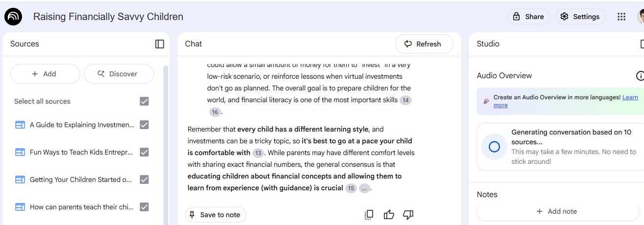Copy the chat response
The width and height of the screenshot is (644, 225).
click(369, 215)
